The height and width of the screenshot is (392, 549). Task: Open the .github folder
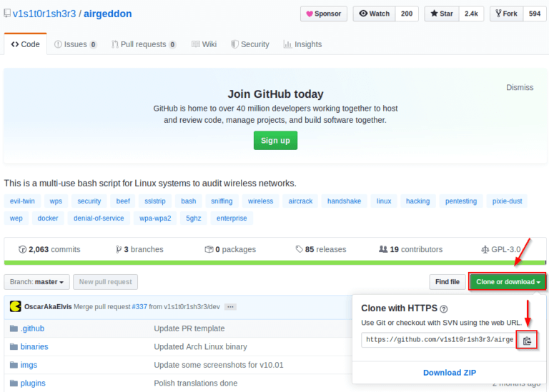[33, 328]
